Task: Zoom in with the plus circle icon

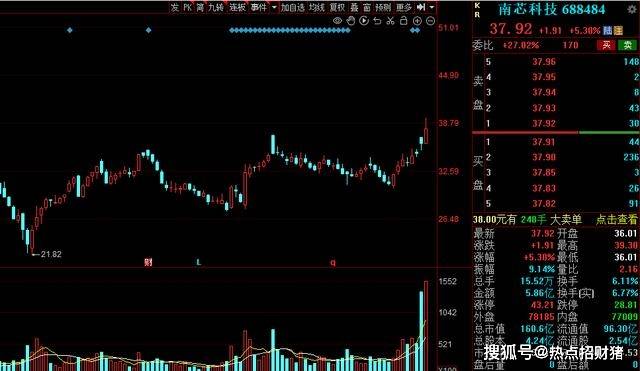Action: pyautogui.click(x=417, y=20)
